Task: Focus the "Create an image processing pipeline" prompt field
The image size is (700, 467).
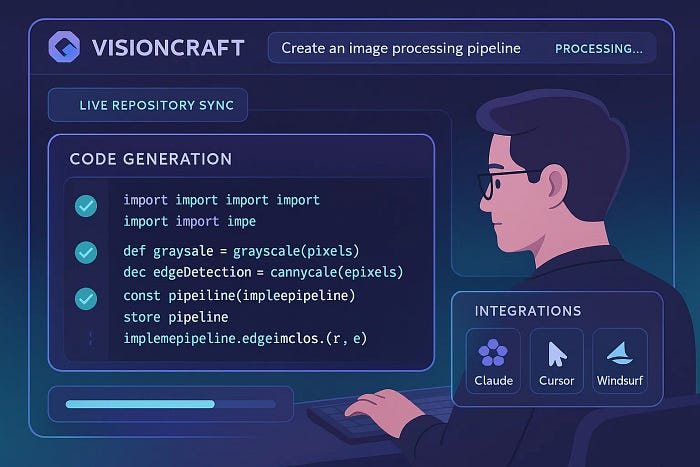Action: [x=462, y=48]
